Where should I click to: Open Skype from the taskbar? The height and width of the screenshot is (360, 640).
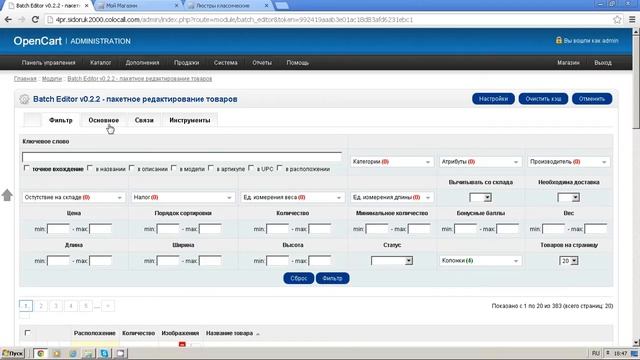click(104, 353)
